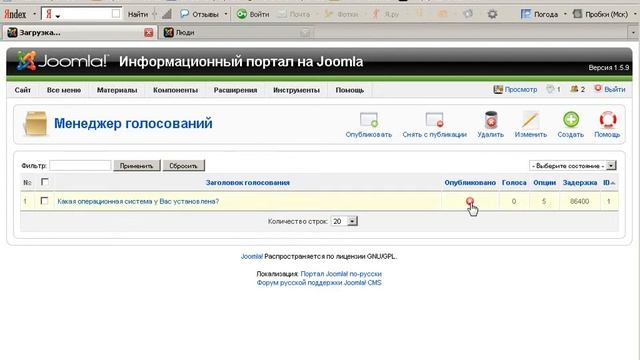
Task: Check the checkbox for the operating system poll
Action: point(44,201)
